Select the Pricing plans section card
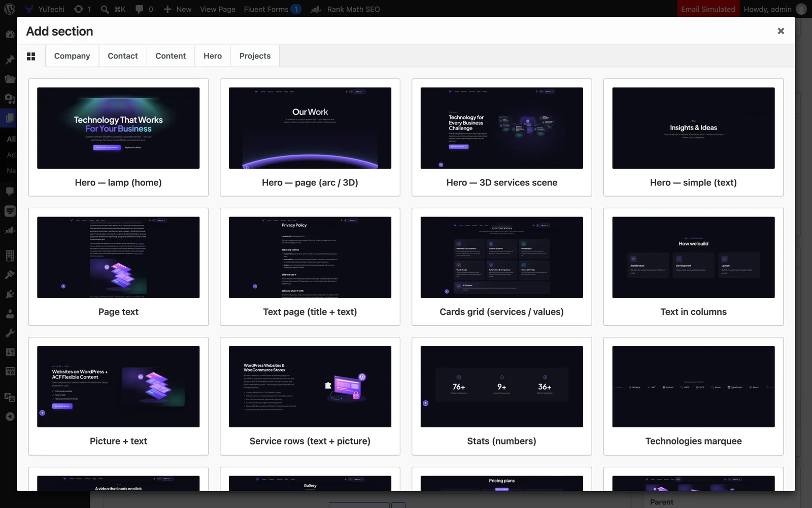Image resolution: width=812 pixels, height=508 pixels. coord(502,479)
